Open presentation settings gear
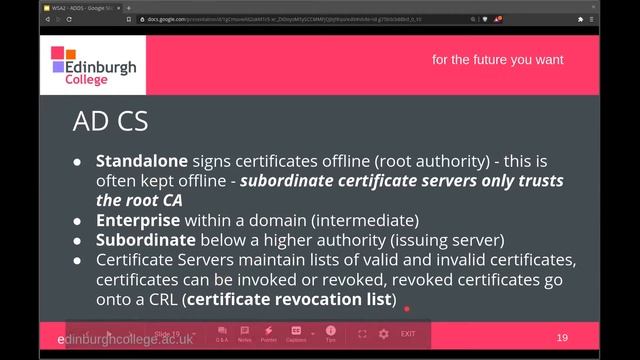 [x=384, y=334]
